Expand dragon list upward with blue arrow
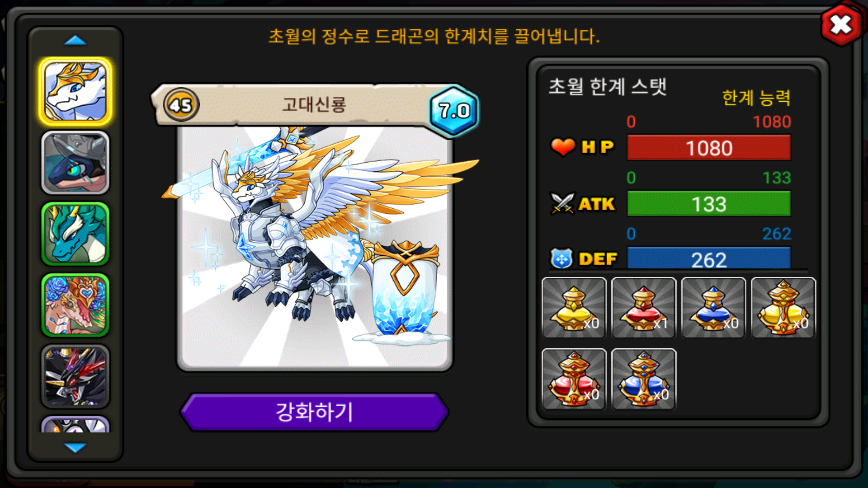 [x=75, y=41]
